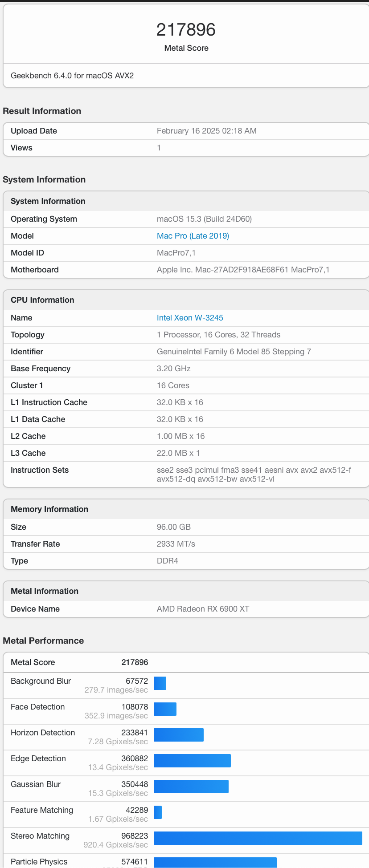Click the upload date February 16 2025 02:18 AM
This screenshot has height=868, width=369.
pos(207,131)
